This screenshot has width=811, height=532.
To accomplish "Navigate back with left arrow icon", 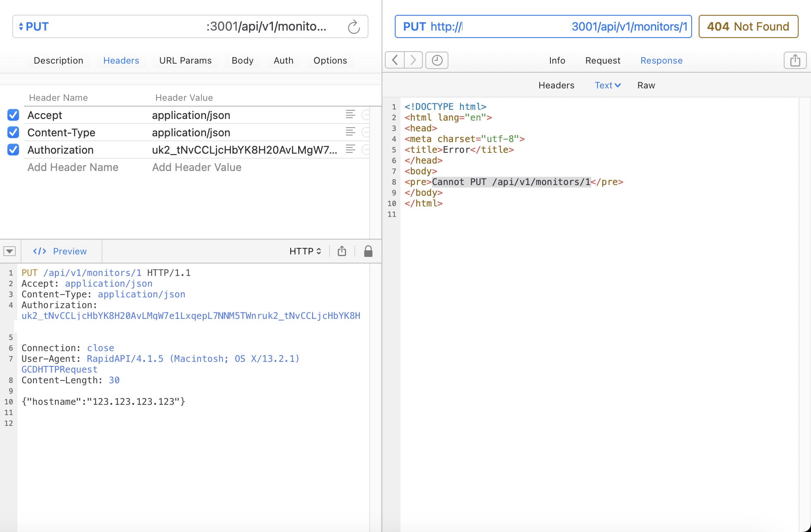I will 394,60.
